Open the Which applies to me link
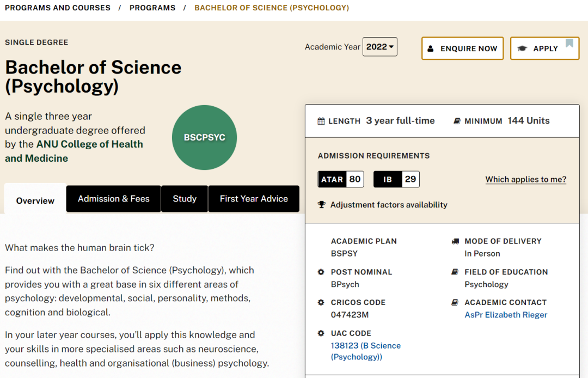 [x=526, y=179]
